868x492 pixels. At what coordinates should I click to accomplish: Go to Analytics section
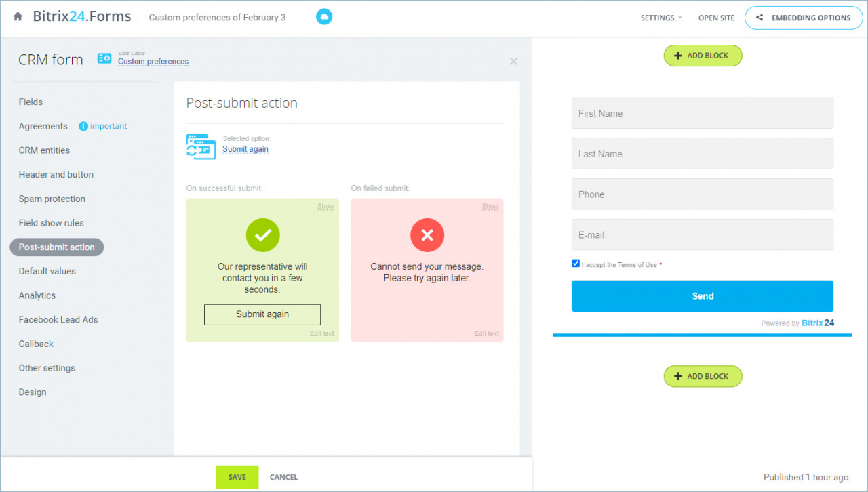tap(37, 295)
